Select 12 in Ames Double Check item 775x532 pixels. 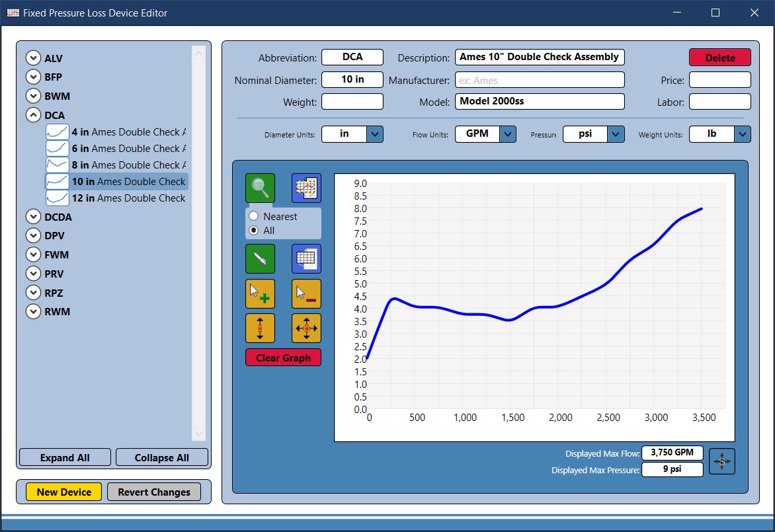pos(116,198)
